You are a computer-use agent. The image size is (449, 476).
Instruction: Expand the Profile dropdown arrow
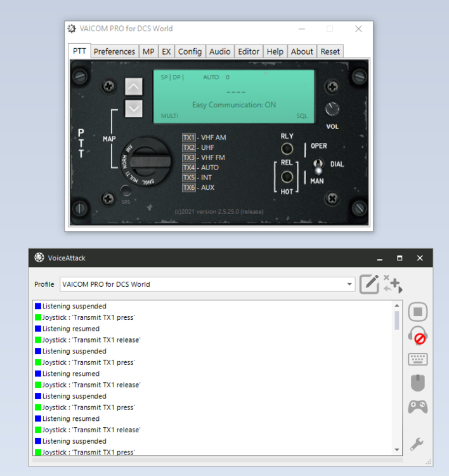349,284
